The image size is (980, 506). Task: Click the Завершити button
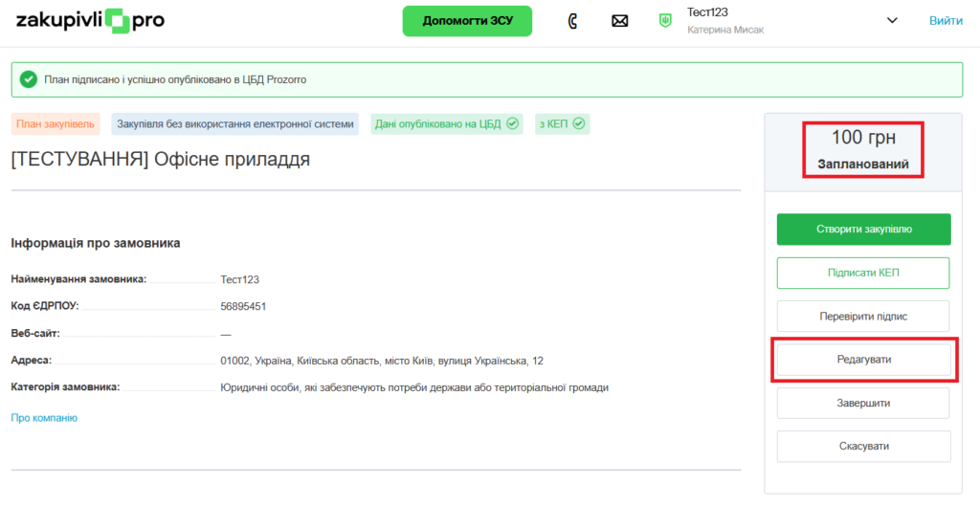tap(863, 403)
